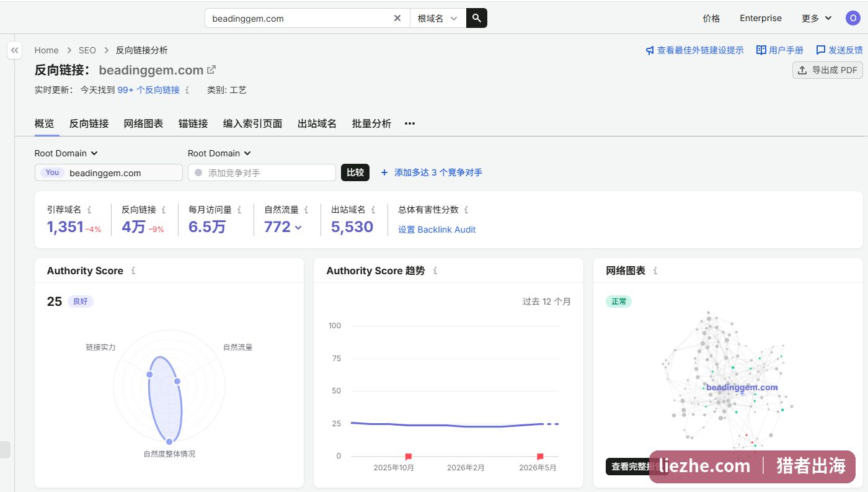Click info icon beside 每月访问量
This screenshot has width=868, height=492.
239,210
